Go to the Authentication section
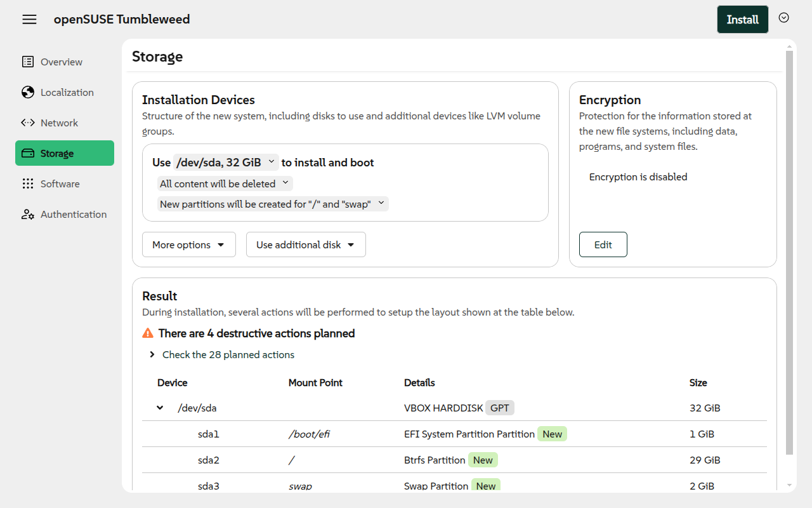The height and width of the screenshot is (508, 812). point(65,214)
